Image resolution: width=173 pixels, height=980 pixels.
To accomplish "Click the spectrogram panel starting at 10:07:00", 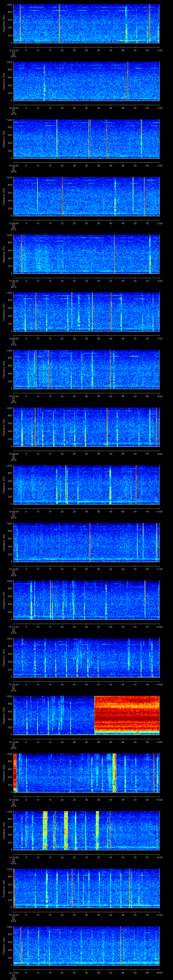I will [x=86, y=369].
